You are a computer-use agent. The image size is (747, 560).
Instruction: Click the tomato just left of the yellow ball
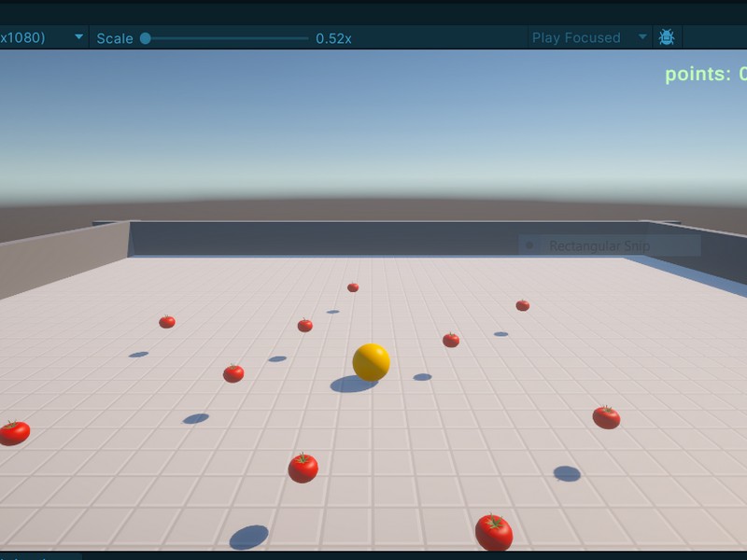pos(232,373)
